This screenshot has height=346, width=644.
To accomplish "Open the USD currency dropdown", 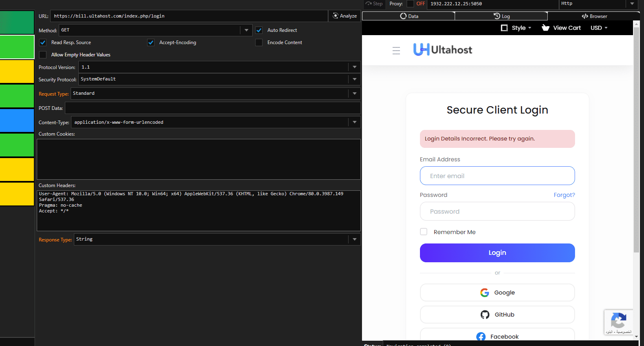I will pyautogui.click(x=599, y=28).
